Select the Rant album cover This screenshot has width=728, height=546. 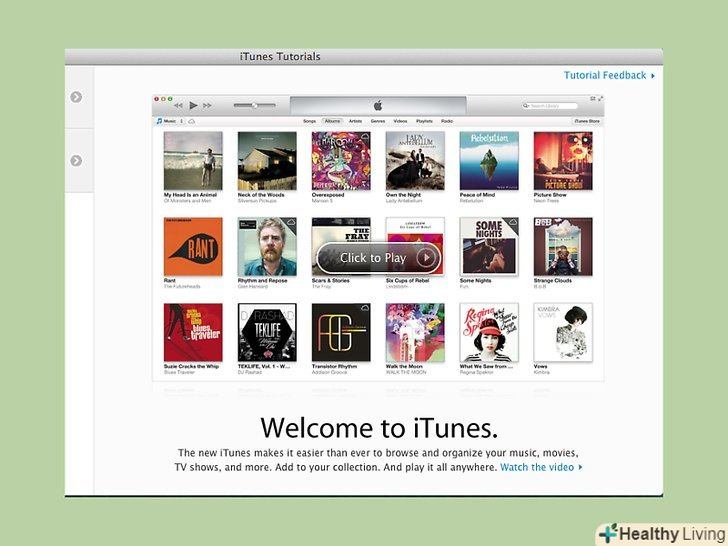[x=193, y=247]
